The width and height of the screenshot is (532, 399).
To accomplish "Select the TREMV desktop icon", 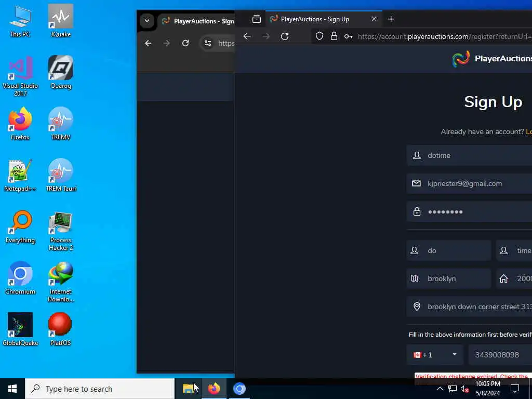I will (60, 124).
